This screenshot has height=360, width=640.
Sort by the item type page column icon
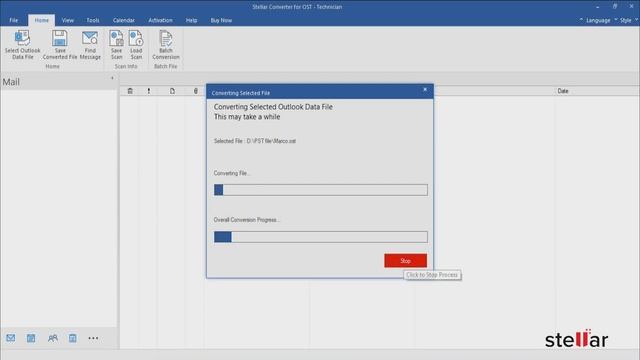[x=172, y=91]
